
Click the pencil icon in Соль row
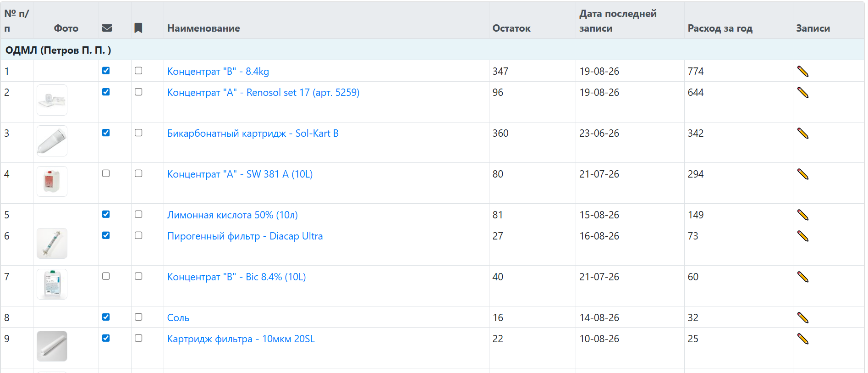(802, 317)
